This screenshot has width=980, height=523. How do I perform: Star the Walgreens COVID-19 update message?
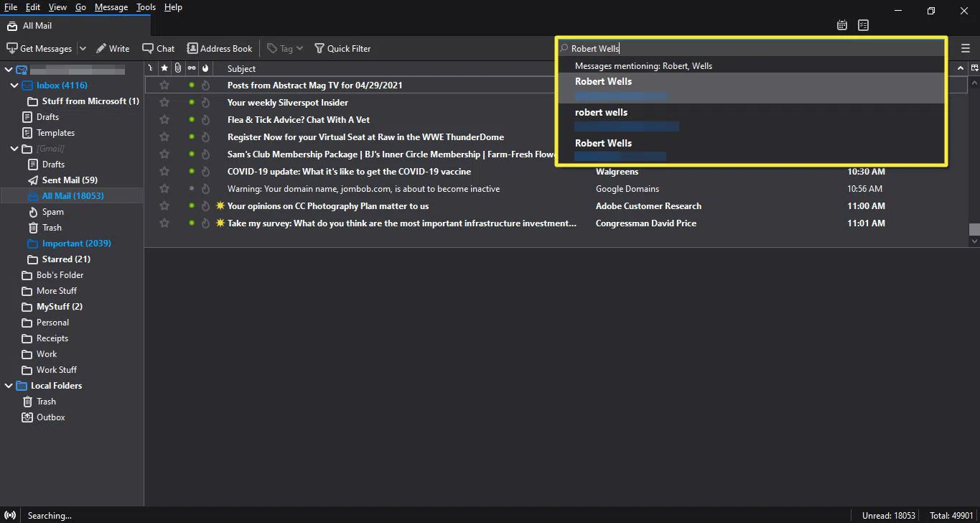[x=164, y=172]
